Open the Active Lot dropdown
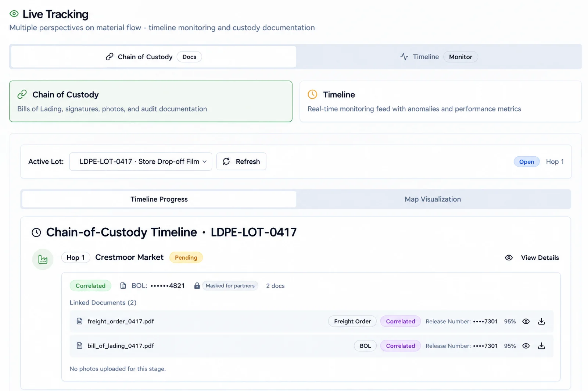 (141, 161)
